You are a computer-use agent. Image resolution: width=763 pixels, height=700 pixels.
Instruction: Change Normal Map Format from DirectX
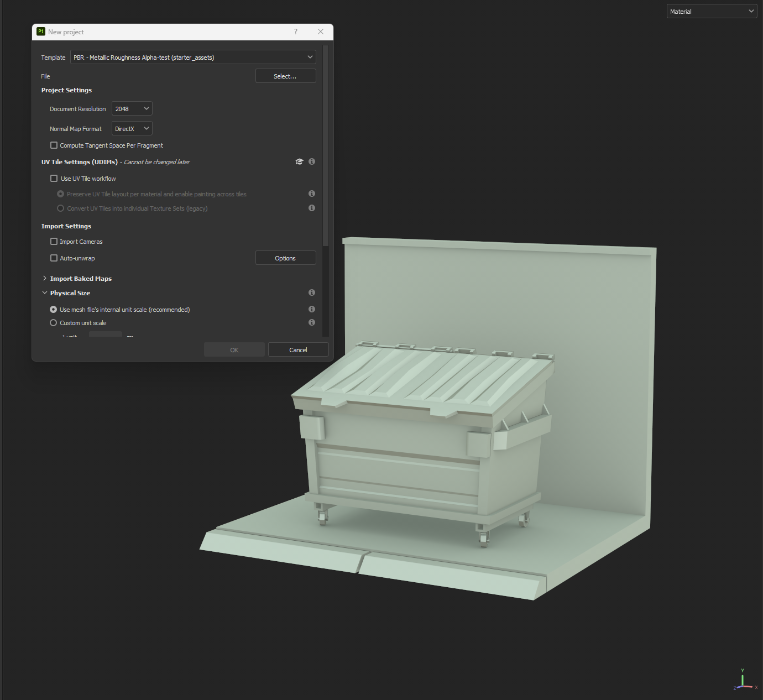click(132, 129)
